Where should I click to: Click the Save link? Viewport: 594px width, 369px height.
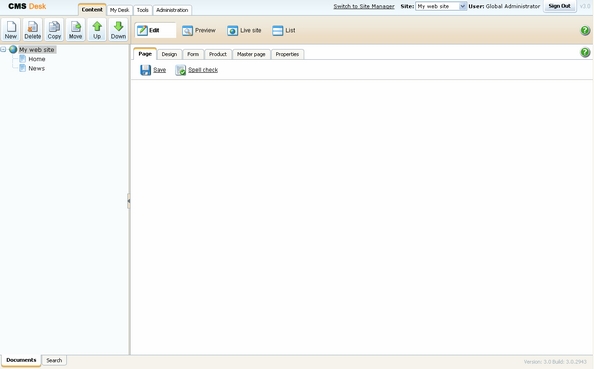pyautogui.click(x=159, y=70)
